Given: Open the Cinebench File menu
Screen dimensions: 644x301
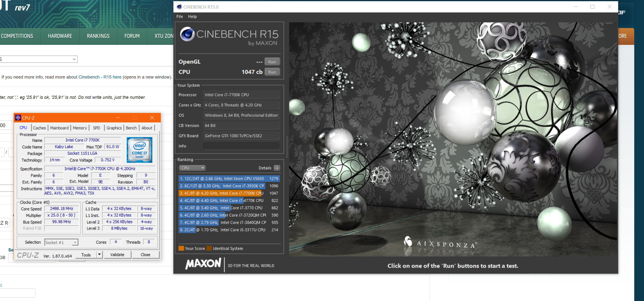Looking at the screenshot, I should tap(180, 17).
